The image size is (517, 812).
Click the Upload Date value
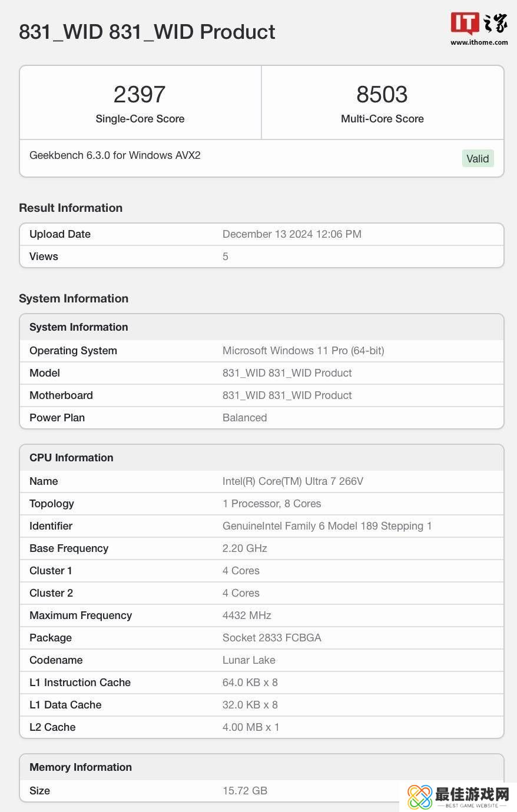coord(291,234)
